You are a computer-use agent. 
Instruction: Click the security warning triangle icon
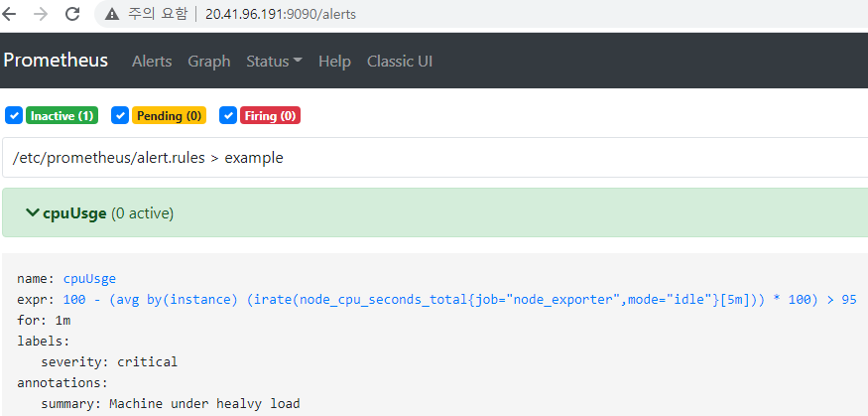pos(112,15)
